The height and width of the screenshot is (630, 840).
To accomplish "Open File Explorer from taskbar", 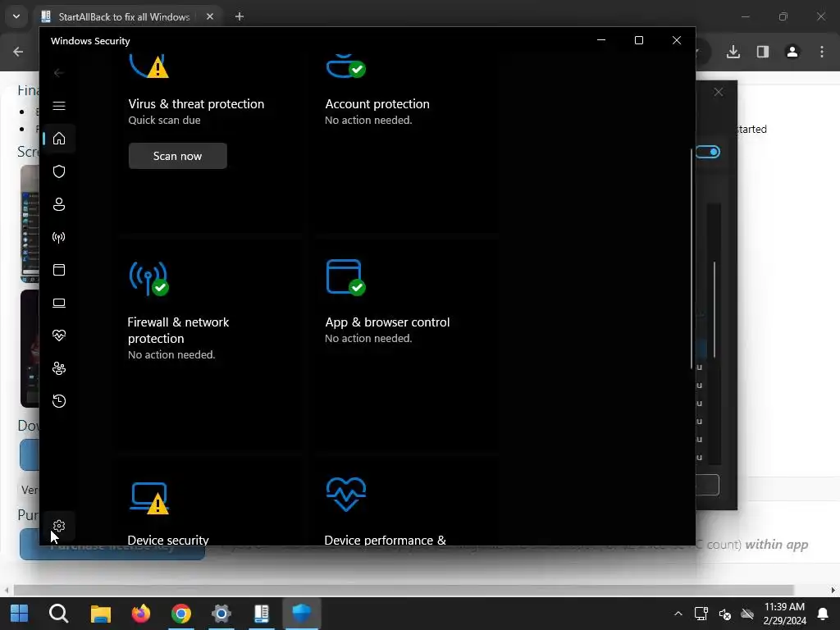I will pos(100,614).
